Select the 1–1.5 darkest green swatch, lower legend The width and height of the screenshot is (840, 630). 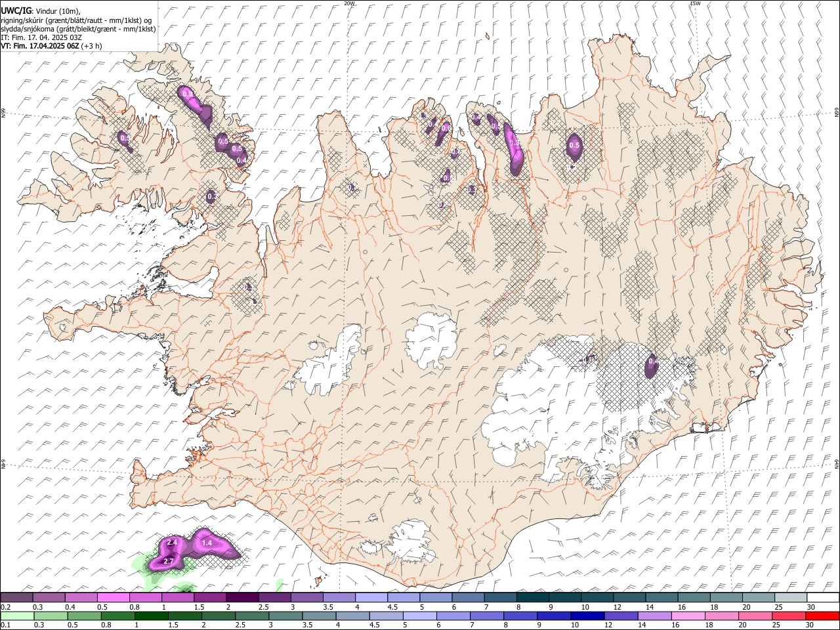point(151,616)
